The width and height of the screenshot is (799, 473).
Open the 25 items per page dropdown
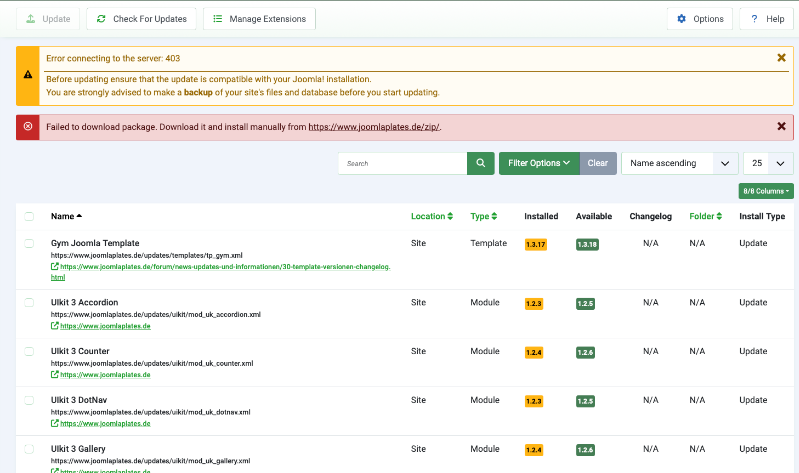(x=768, y=164)
